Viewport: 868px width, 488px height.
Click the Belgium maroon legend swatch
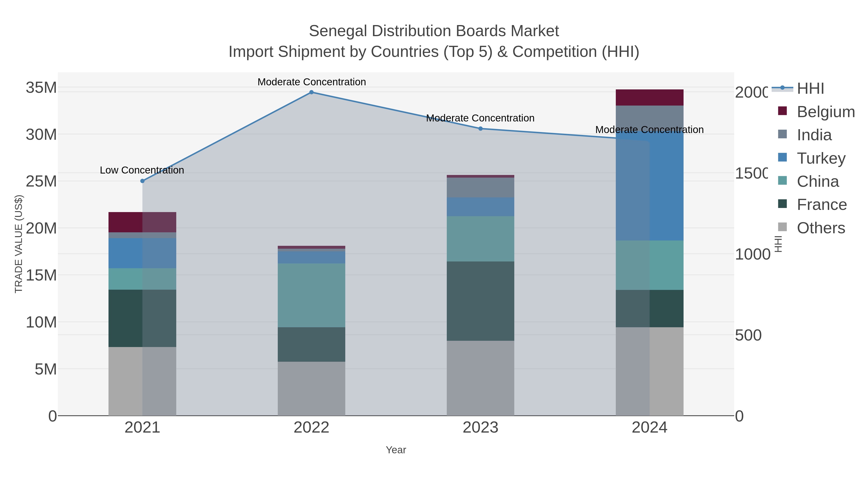782,111
